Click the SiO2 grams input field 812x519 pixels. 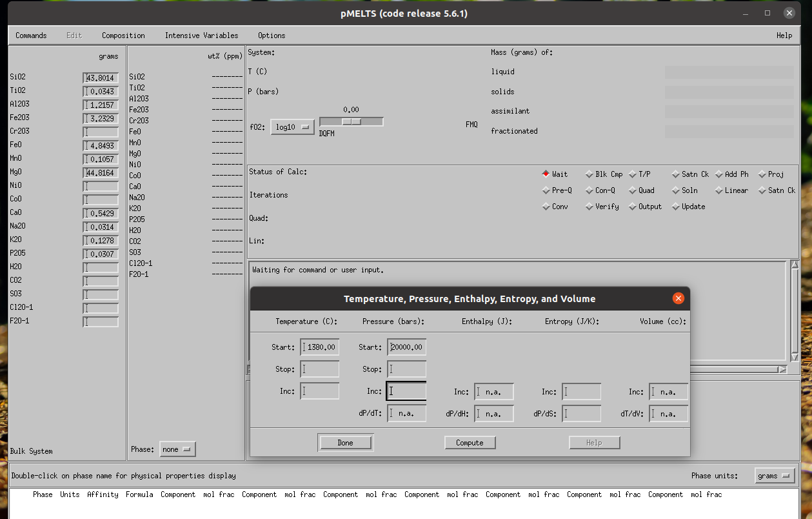[x=101, y=78]
